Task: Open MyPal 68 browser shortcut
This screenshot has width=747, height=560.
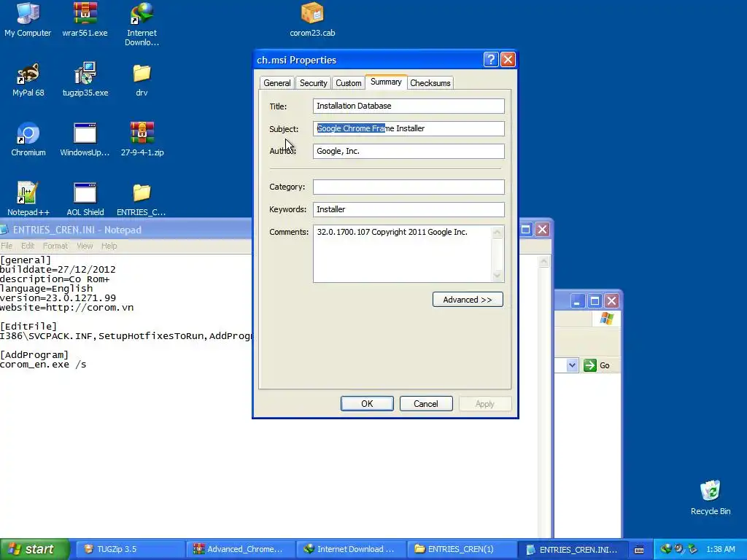Action: pyautogui.click(x=28, y=79)
